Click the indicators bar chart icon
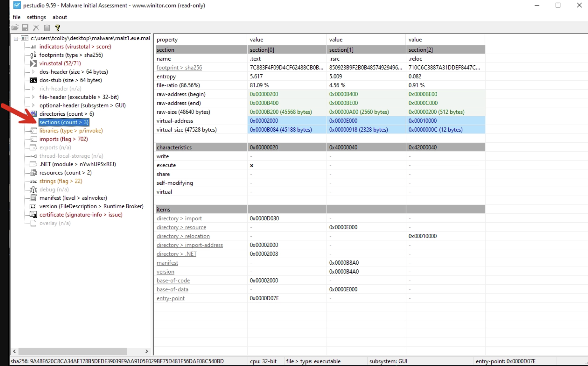This screenshot has height=366, width=588. click(x=33, y=46)
